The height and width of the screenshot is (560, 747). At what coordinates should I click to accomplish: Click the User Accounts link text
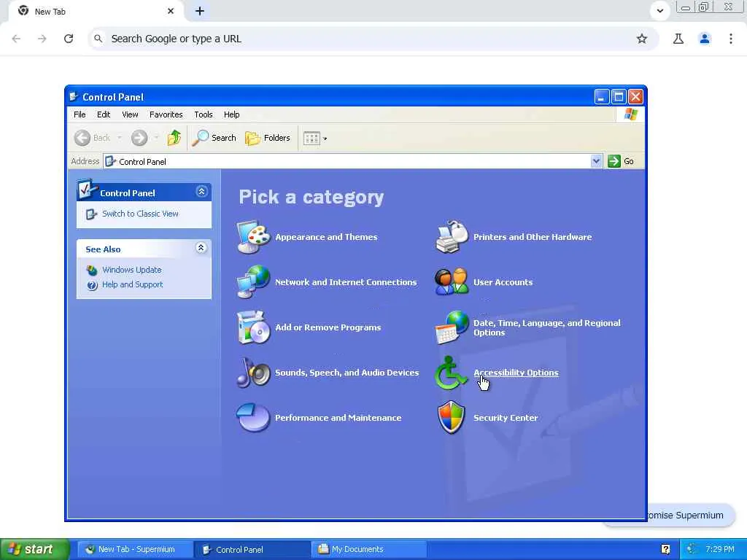pyautogui.click(x=503, y=282)
